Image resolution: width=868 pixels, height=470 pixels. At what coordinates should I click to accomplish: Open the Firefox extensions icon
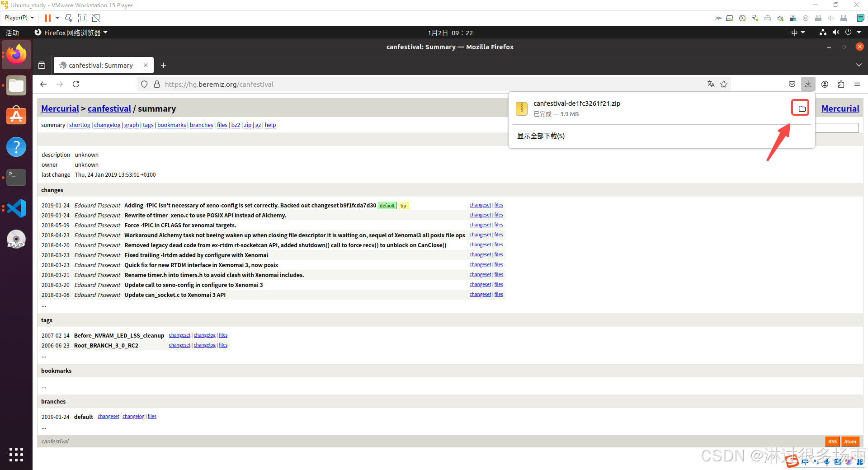841,84
